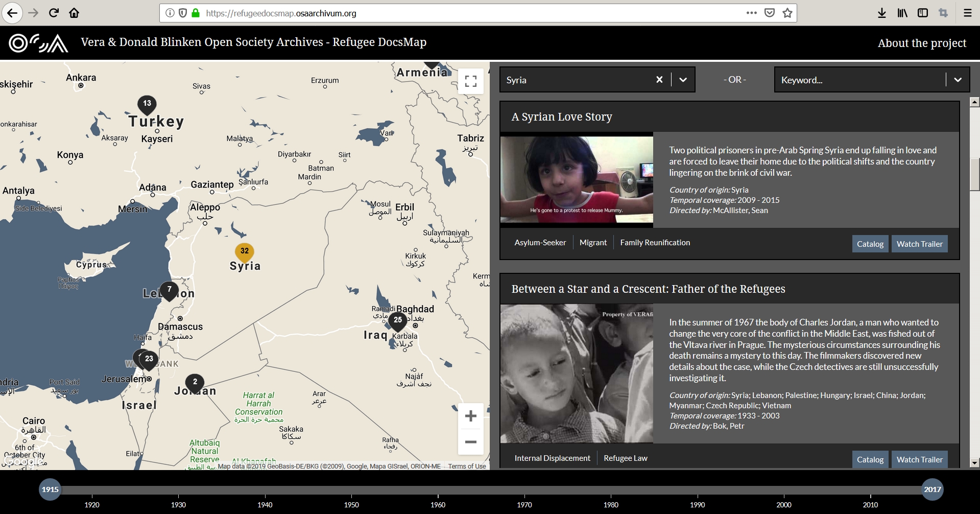
Task: Zoom in on the map
Action: 470,416
